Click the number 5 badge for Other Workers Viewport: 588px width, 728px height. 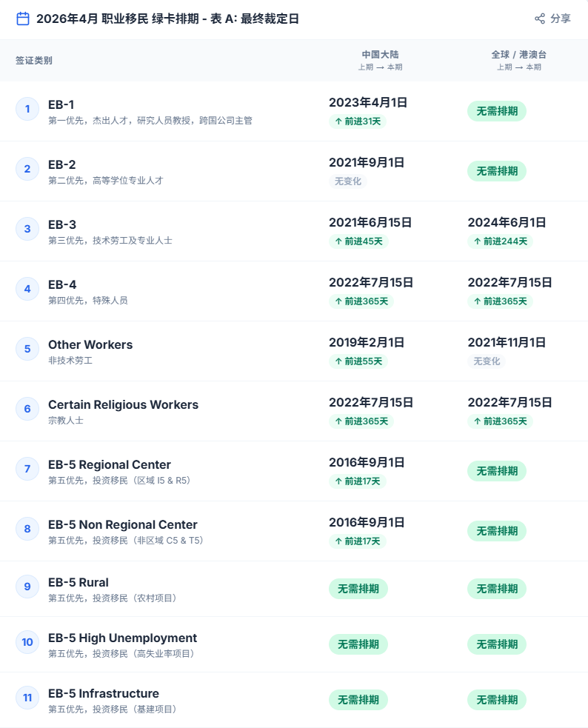pyautogui.click(x=27, y=349)
